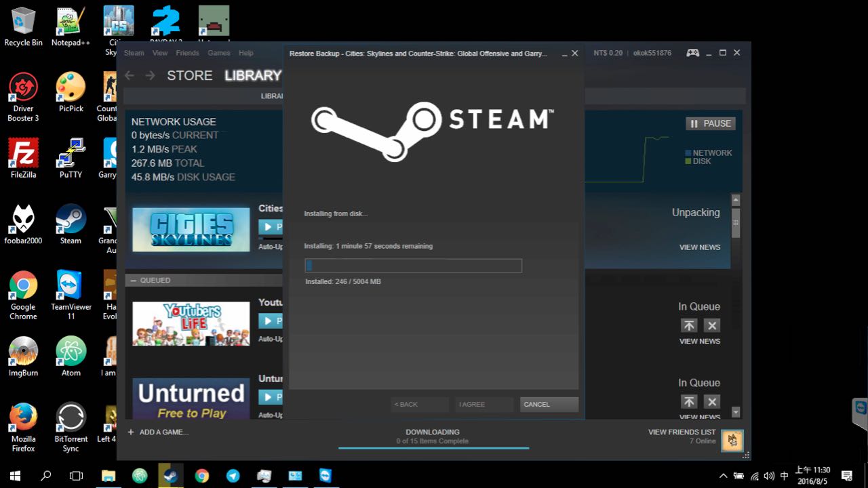The width and height of the screenshot is (868, 488).
Task: Launch Notepad++ from the desktop
Action: click(71, 27)
